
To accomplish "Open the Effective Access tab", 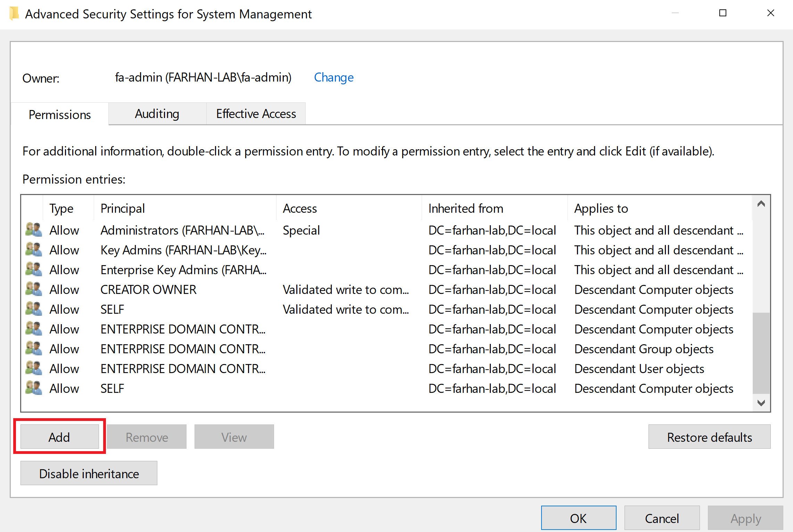I will pyautogui.click(x=256, y=114).
